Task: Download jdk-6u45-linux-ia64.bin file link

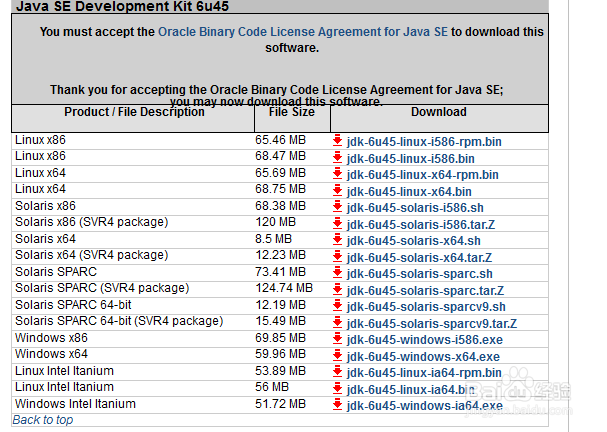Action: pyautogui.click(x=411, y=389)
